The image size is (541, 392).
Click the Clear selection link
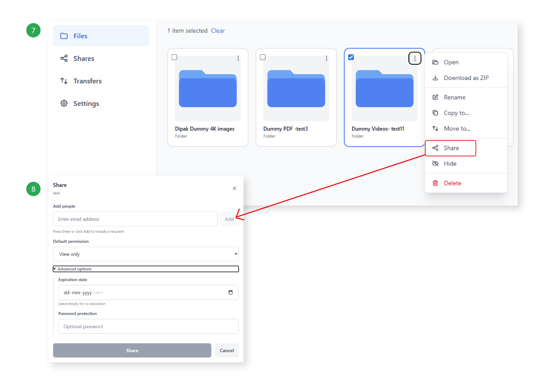(x=217, y=31)
